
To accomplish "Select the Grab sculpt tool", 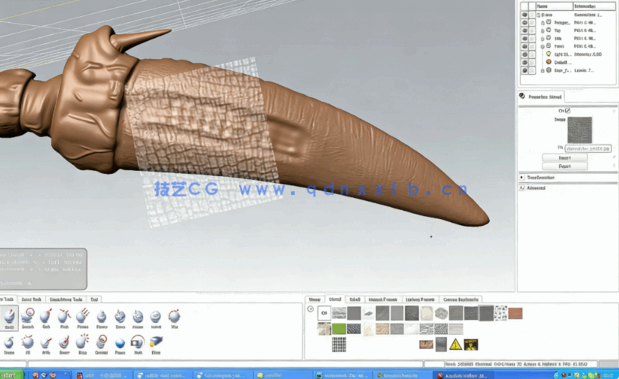I will pyautogui.click(x=46, y=318).
